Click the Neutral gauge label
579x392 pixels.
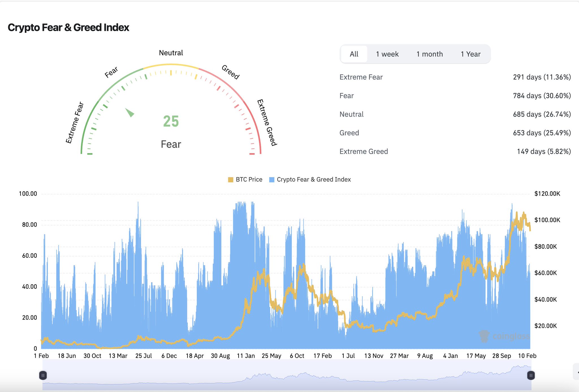point(171,53)
